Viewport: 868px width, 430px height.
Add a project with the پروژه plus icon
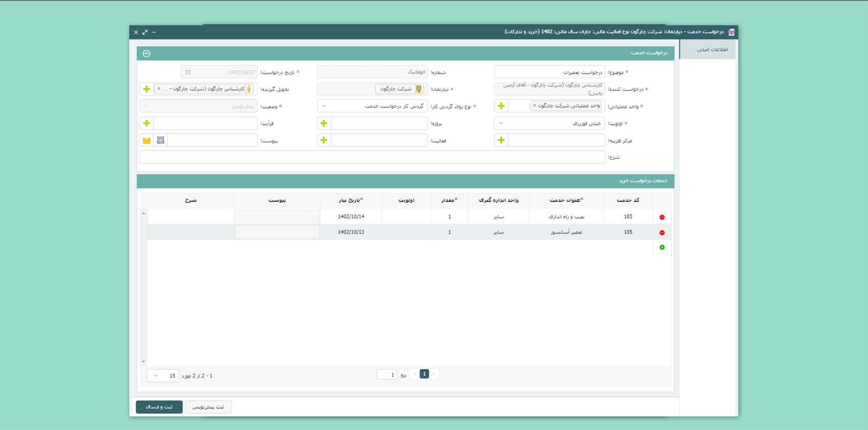click(x=324, y=123)
